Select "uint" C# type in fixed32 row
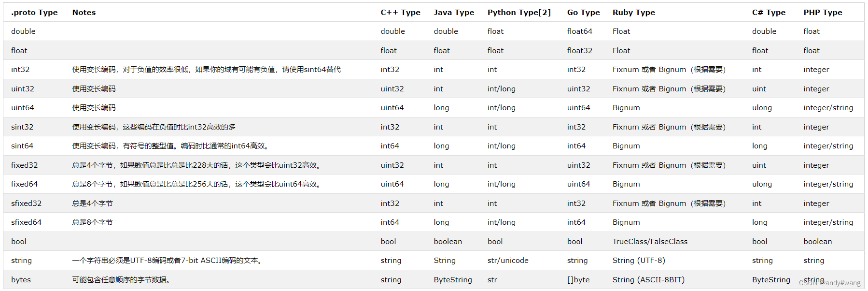 (759, 165)
